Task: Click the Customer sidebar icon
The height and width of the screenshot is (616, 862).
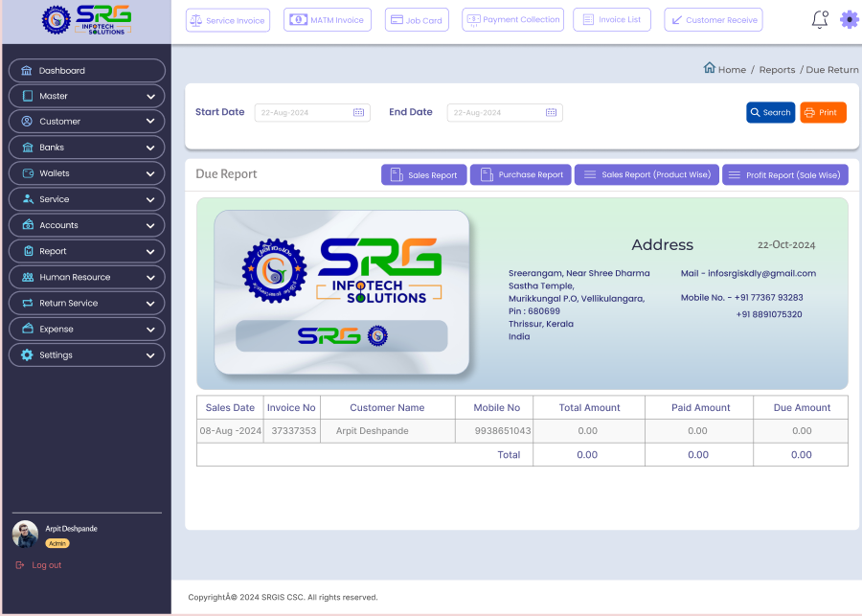Action: tap(27, 121)
